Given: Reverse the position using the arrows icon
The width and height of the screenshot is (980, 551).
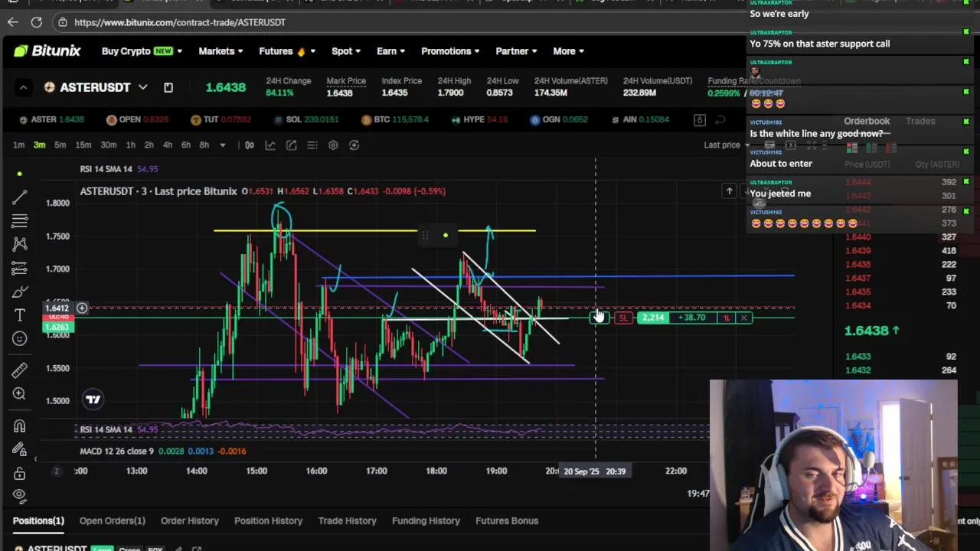Looking at the screenshot, I should click(x=726, y=318).
